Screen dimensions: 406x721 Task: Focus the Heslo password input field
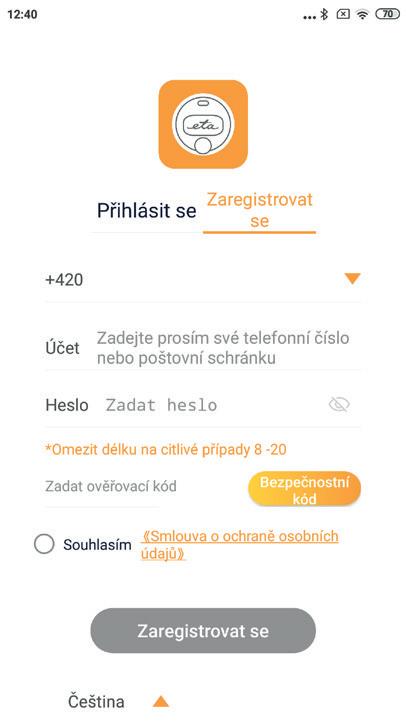tap(212, 405)
